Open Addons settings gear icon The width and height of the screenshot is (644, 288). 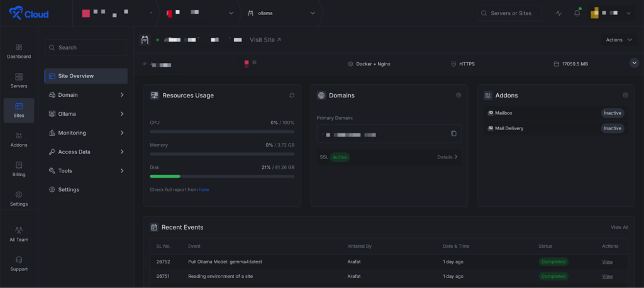pyautogui.click(x=625, y=96)
